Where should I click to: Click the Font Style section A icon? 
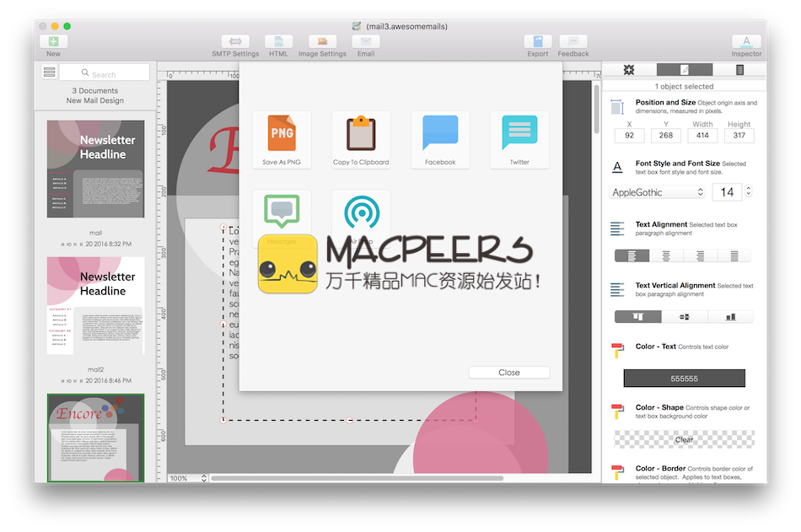pyautogui.click(x=617, y=167)
